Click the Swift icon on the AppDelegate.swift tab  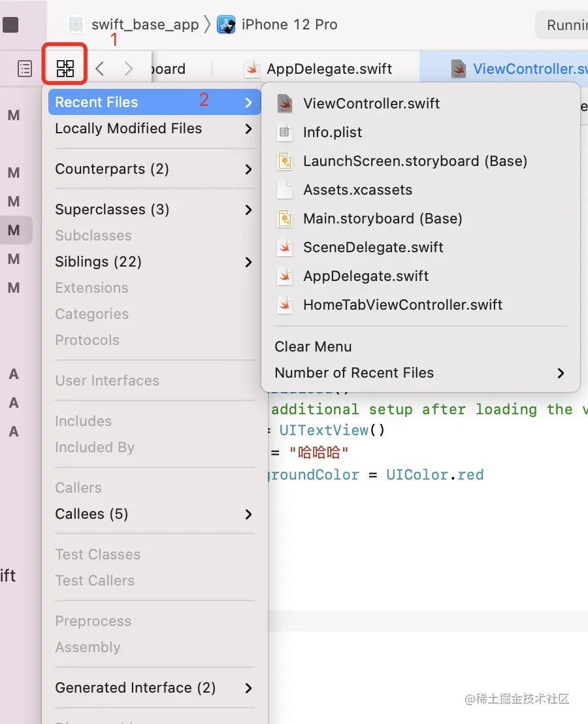coord(252,69)
